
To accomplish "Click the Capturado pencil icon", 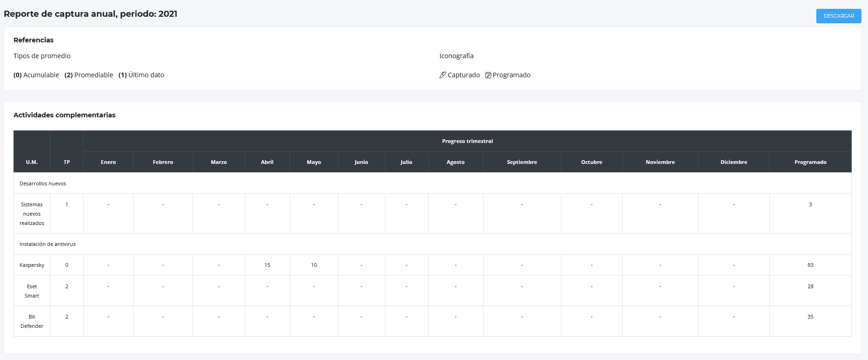I will pos(443,75).
